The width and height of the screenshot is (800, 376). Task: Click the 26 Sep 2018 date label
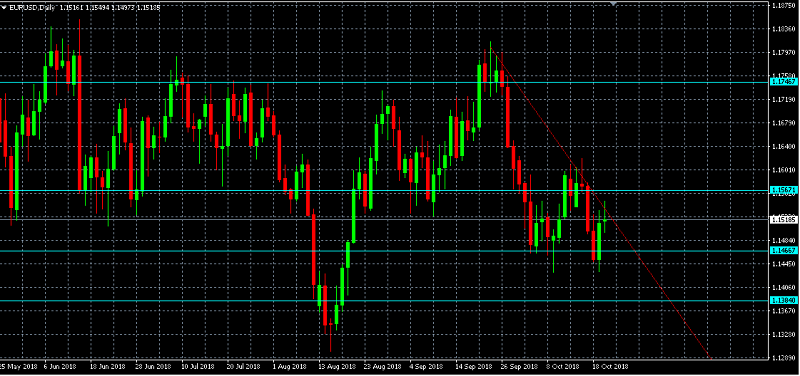click(520, 366)
